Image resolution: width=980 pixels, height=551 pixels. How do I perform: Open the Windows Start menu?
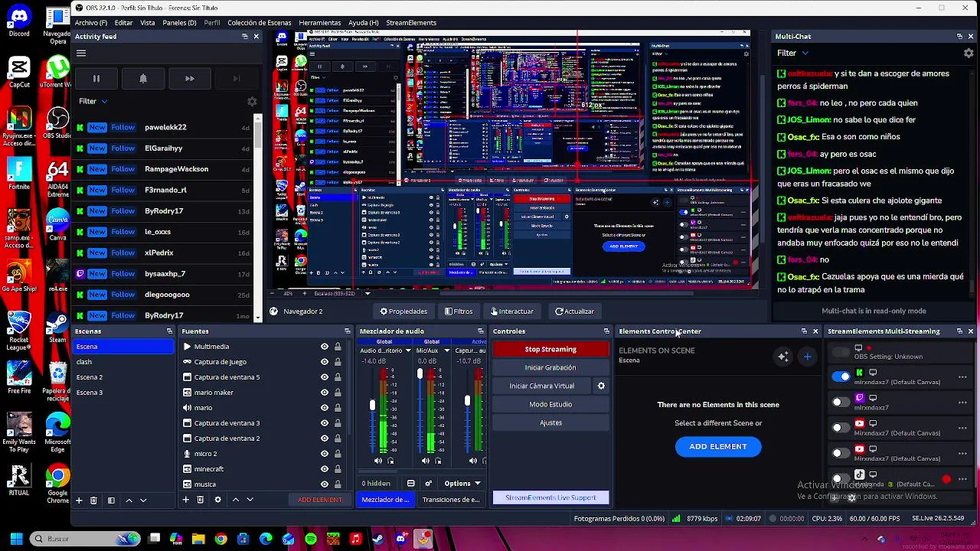[16, 540]
